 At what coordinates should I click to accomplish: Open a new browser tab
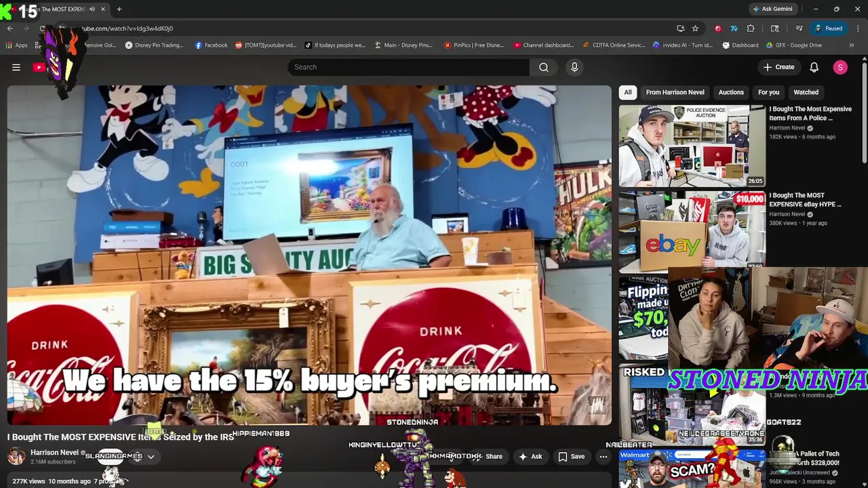[x=119, y=9]
